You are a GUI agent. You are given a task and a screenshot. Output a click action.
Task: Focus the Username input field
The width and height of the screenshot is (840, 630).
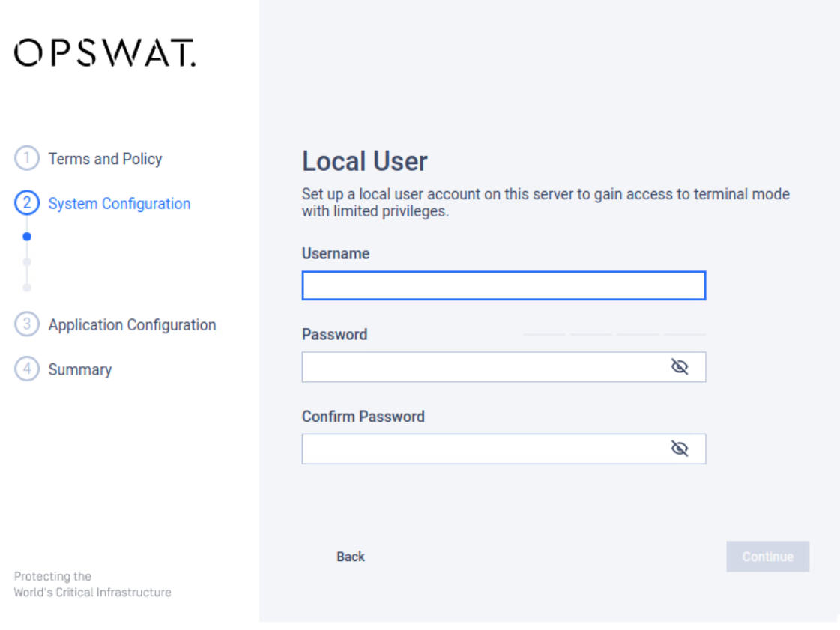pyautogui.click(x=504, y=285)
